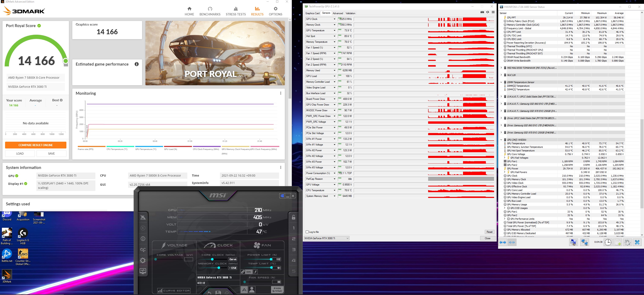
Task: Toggle automatic fan speed A button
Action: tap(244, 290)
